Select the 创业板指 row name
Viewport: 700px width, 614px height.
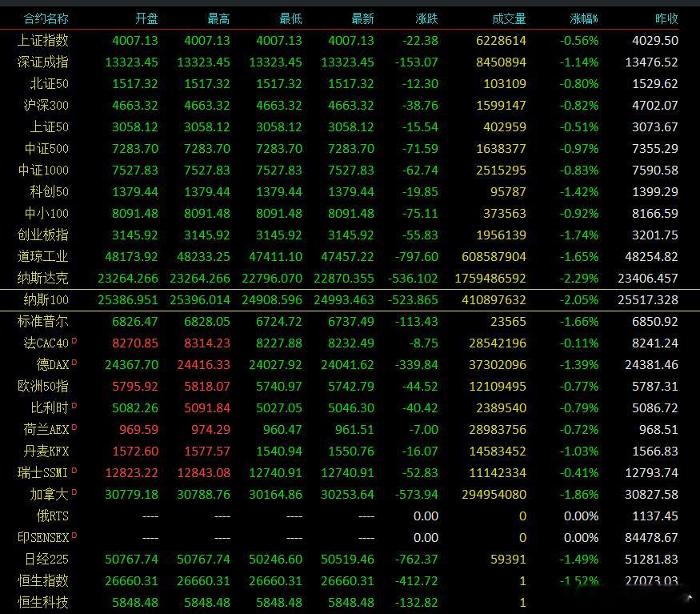click(x=43, y=235)
